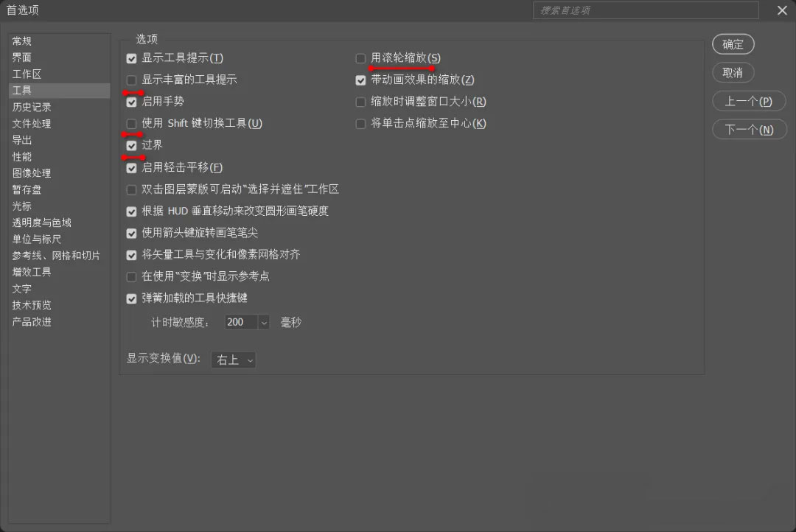Open the 显示变换值(V) dropdown 右上
Image resolution: width=796 pixels, height=532 pixels.
coord(234,360)
